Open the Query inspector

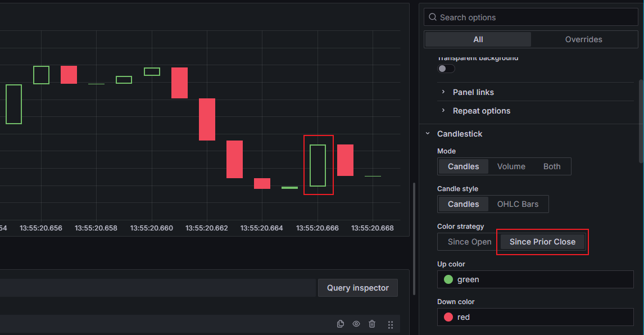(357, 288)
